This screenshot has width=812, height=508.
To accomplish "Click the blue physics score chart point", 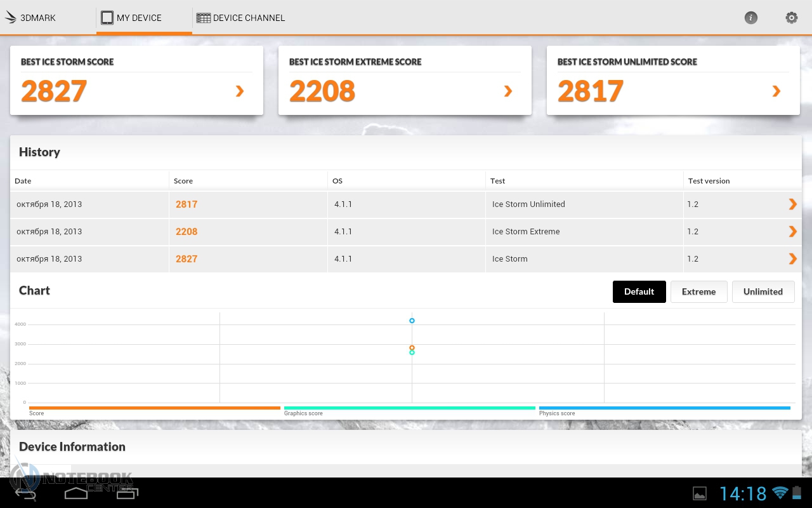I will [x=412, y=321].
